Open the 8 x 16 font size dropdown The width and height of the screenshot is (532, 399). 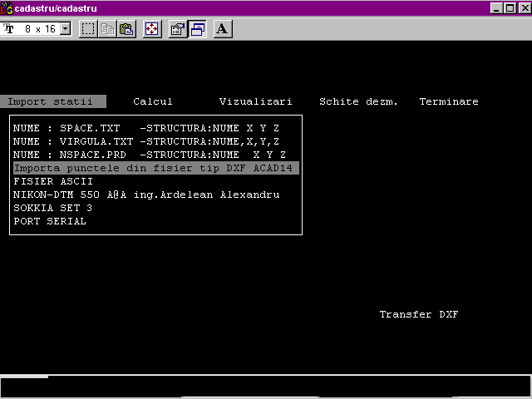pyautogui.click(x=66, y=29)
